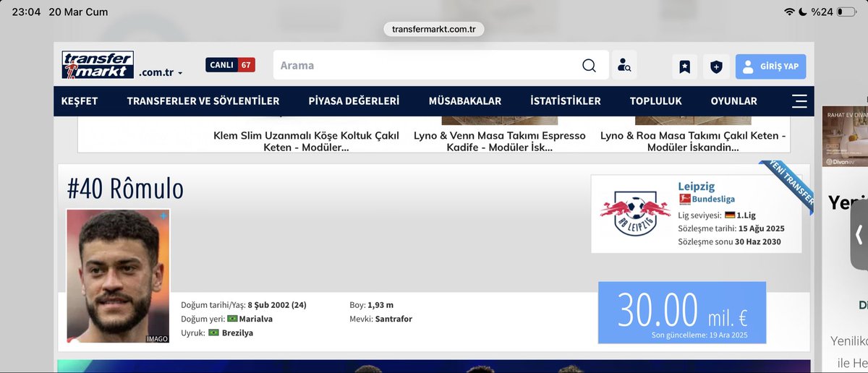Screen dimensions: 868x373
Task: Open the TOPLULUK menu
Action: coord(656,101)
